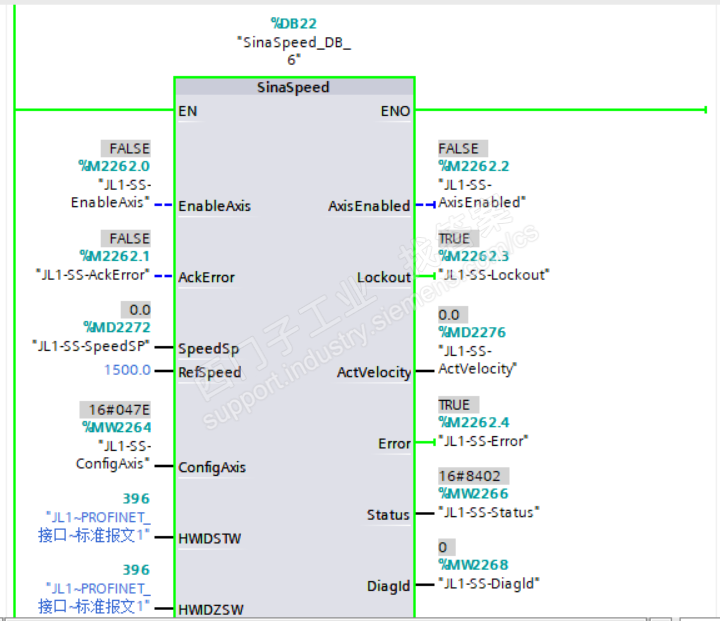Click address %M2262.2 operand
Image resolution: width=720 pixels, height=621 pixels.
click(x=474, y=166)
